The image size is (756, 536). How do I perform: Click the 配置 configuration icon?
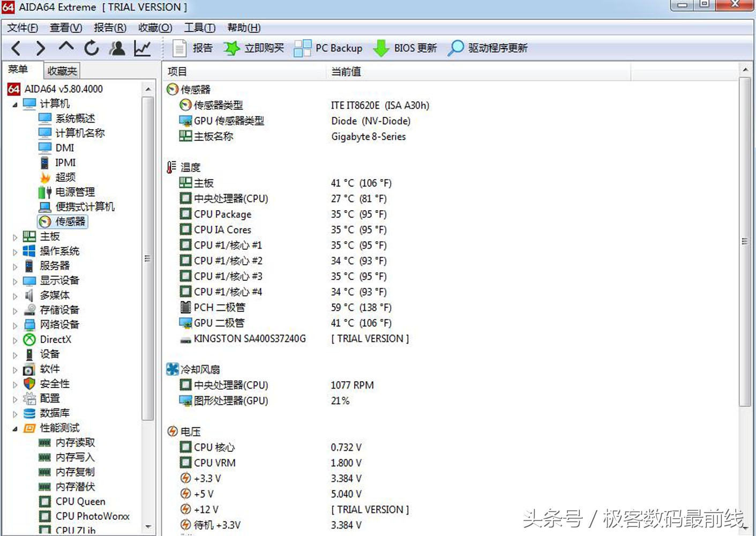point(29,398)
